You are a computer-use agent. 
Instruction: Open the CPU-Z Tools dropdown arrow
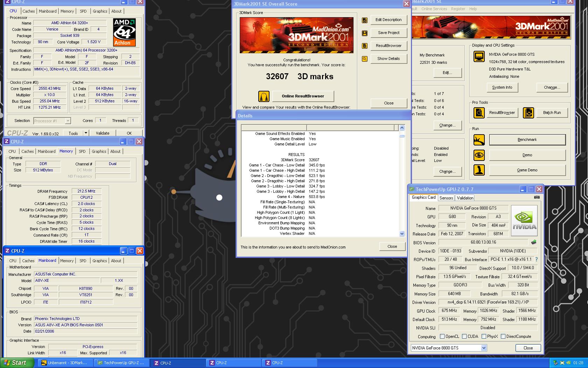coord(85,133)
